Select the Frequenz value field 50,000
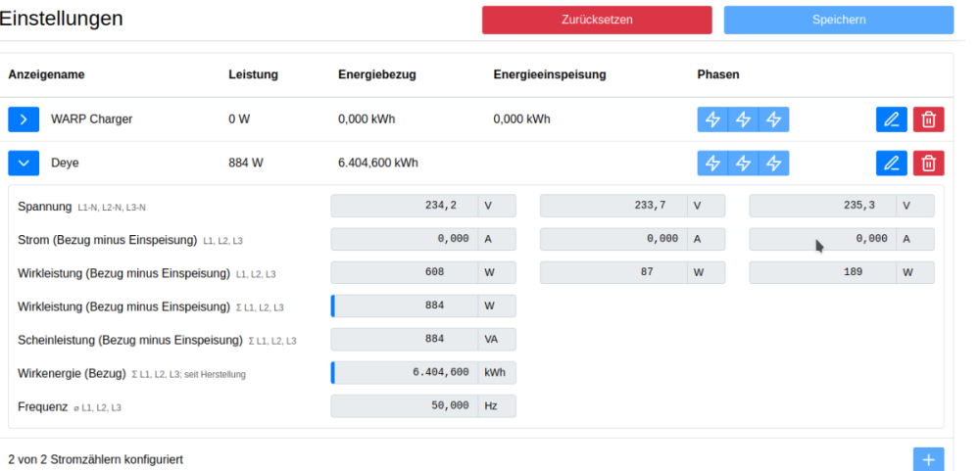Screen dimensions: 980x471 pyautogui.click(x=404, y=406)
